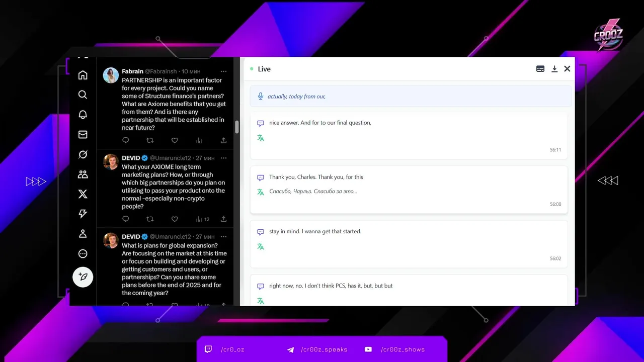Screen dimensions: 644x362
Task: Click speech bubble icon on 'nice answer' entry
Action: (261, 123)
